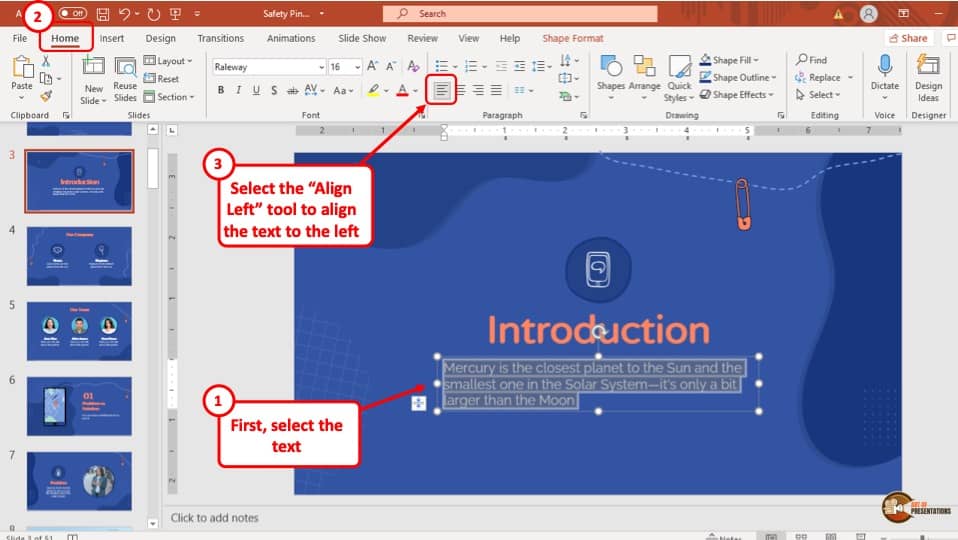Toggle Underline formatting
The image size is (958, 540).
tap(256, 90)
